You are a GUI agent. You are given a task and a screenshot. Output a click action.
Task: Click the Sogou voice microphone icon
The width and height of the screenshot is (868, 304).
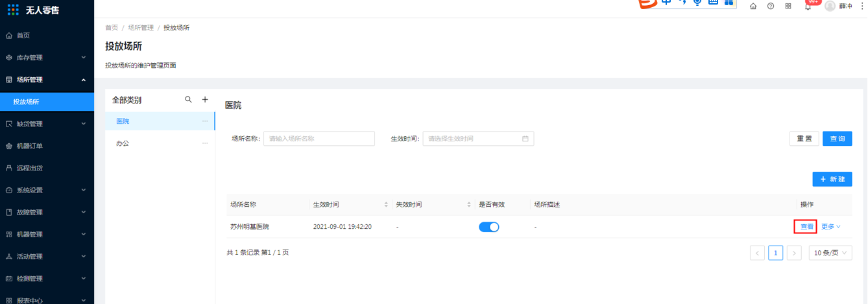[697, 3]
